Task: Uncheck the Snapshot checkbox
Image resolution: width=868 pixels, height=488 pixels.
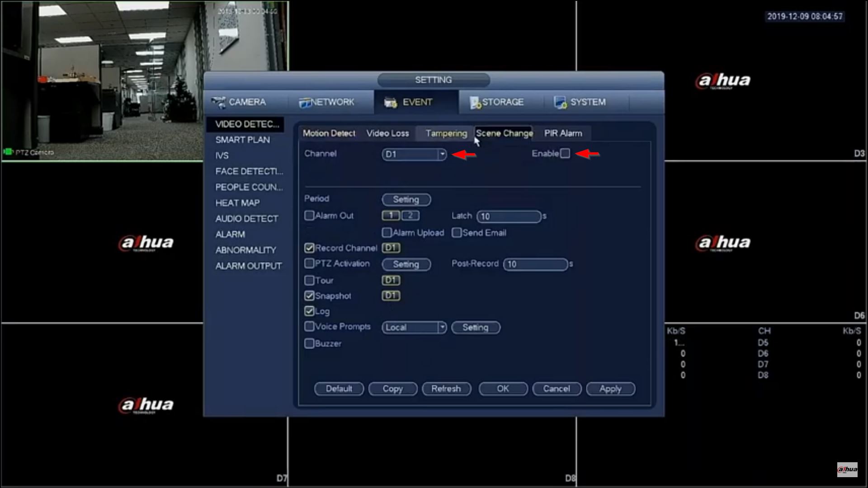Action: click(309, 296)
